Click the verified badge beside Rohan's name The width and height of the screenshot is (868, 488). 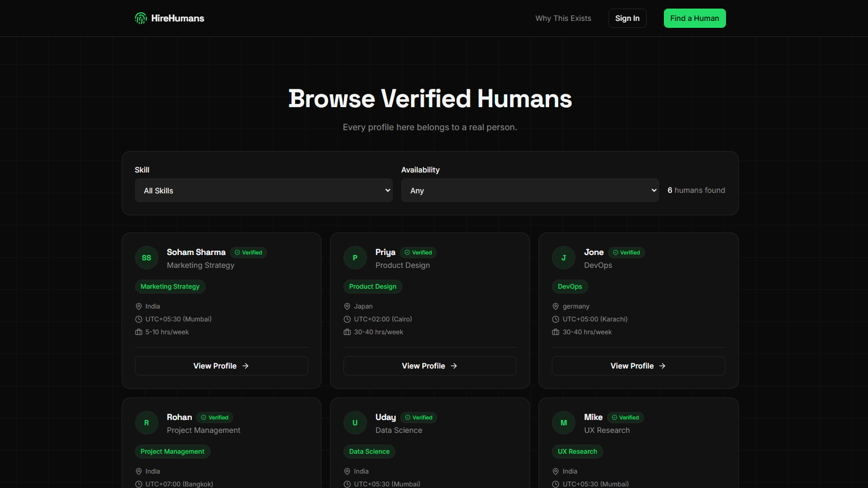214,417
